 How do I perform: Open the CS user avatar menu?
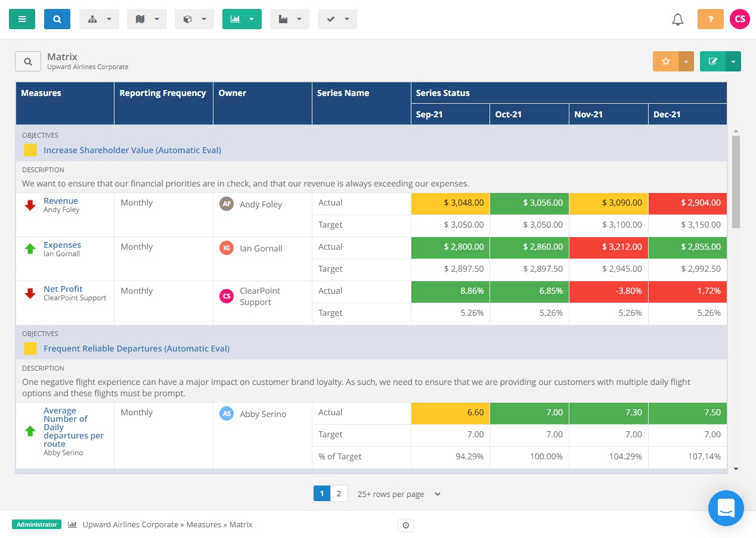click(x=739, y=18)
